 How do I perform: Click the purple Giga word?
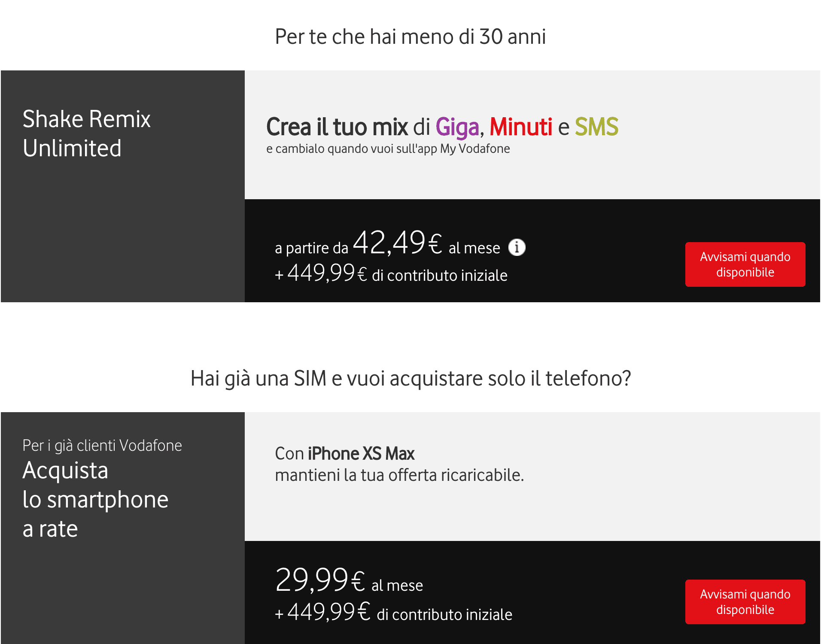pyautogui.click(x=457, y=128)
